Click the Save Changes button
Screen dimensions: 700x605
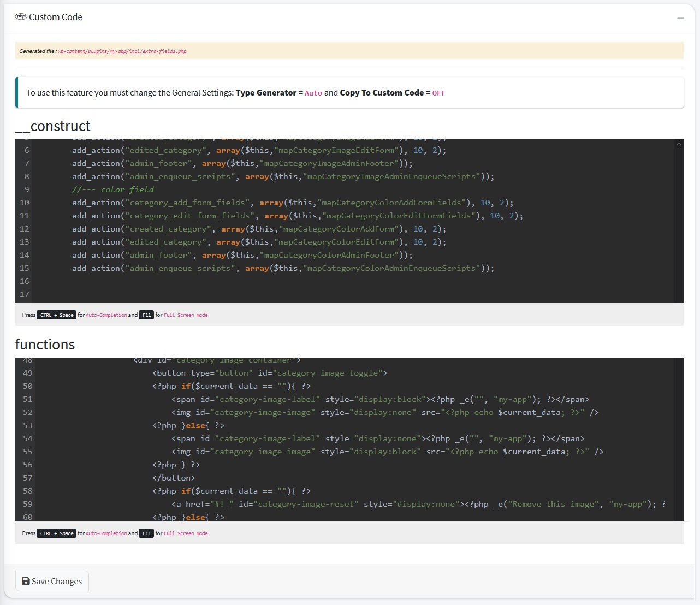52,581
